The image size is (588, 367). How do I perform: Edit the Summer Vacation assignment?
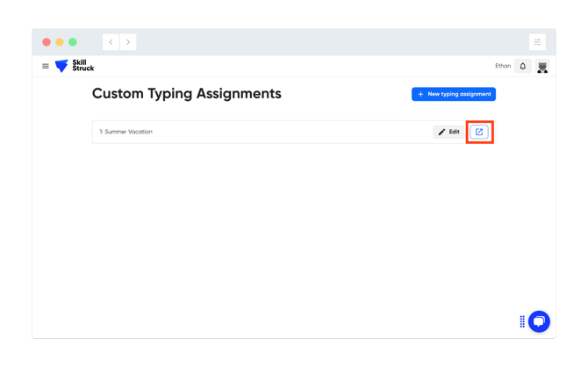click(x=448, y=132)
